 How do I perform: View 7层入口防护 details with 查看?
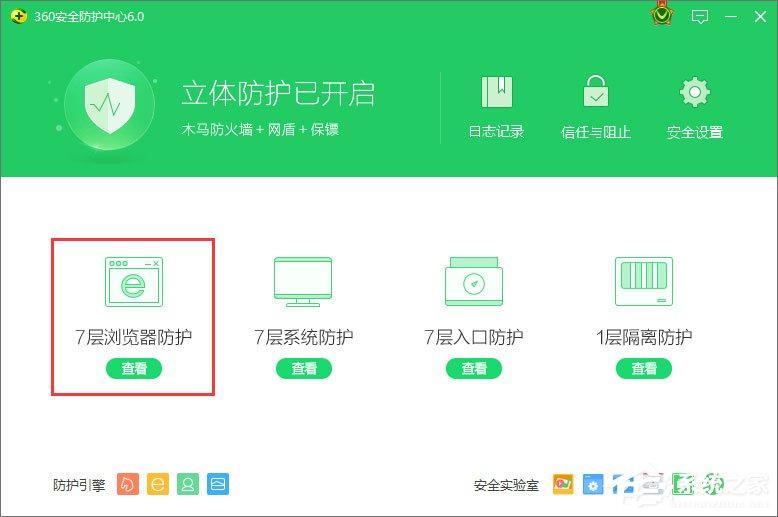click(x=474, y=369)
